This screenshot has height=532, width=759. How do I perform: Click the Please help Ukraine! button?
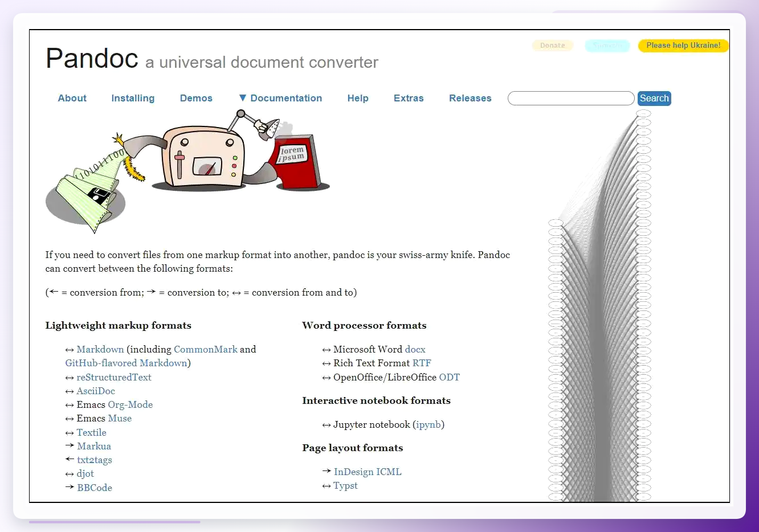click(x=683, y=46)
